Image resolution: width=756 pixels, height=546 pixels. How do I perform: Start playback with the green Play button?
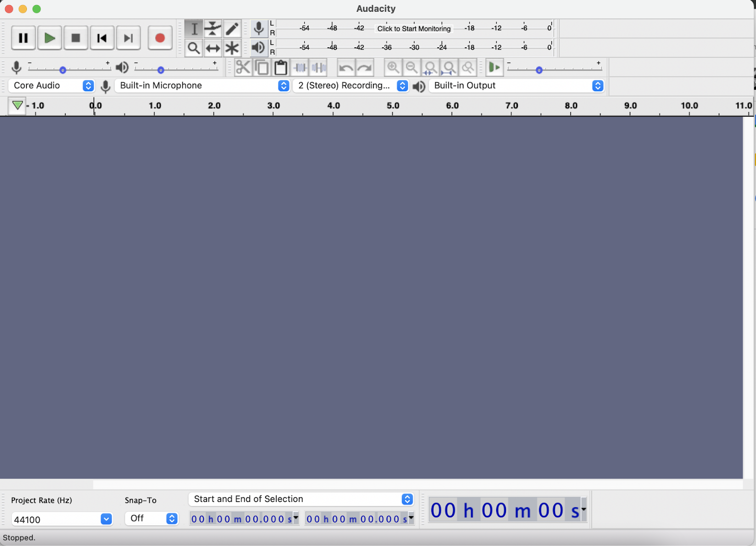click(50, 38)
